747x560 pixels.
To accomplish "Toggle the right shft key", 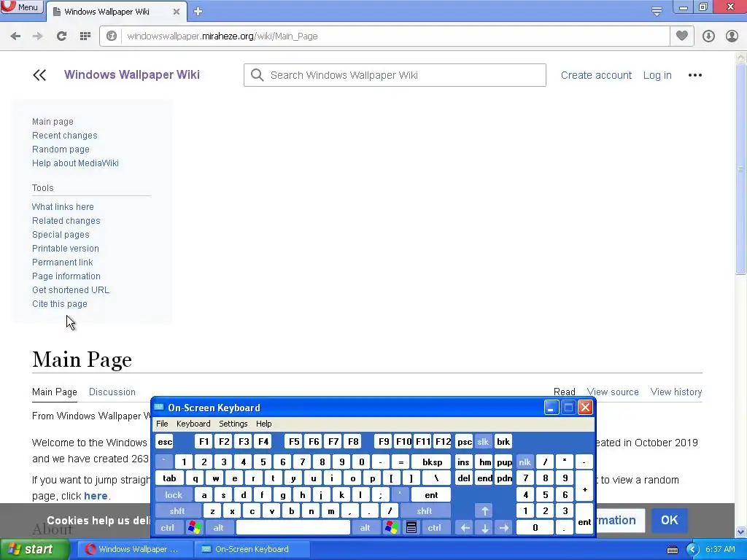I will coord(424,511).
